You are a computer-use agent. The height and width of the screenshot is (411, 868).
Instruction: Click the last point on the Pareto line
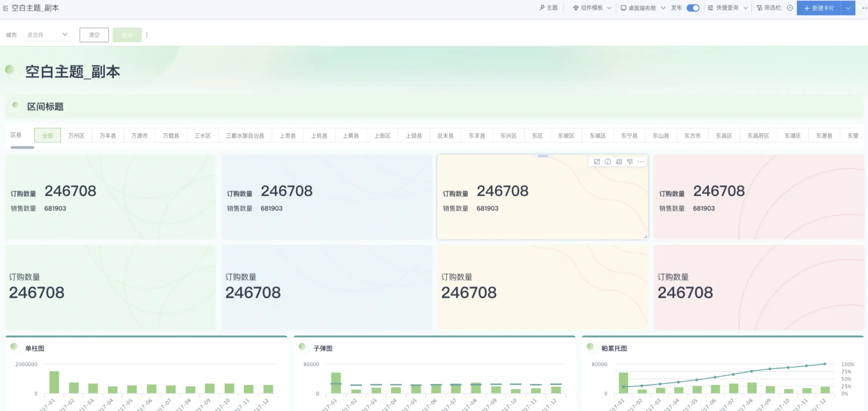click(825, 364)
